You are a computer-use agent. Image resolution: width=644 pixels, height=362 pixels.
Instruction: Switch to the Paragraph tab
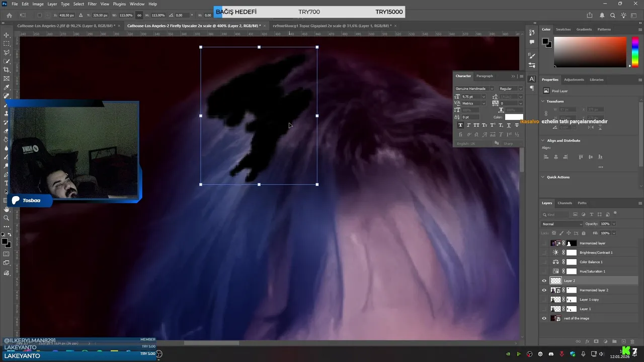pos(485,76)
